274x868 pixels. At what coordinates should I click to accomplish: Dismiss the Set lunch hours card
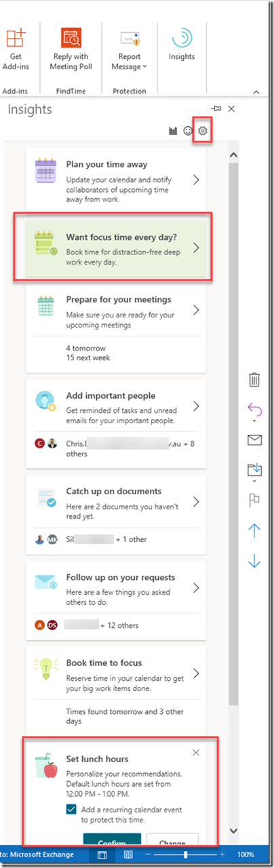[x=196, y=753]
